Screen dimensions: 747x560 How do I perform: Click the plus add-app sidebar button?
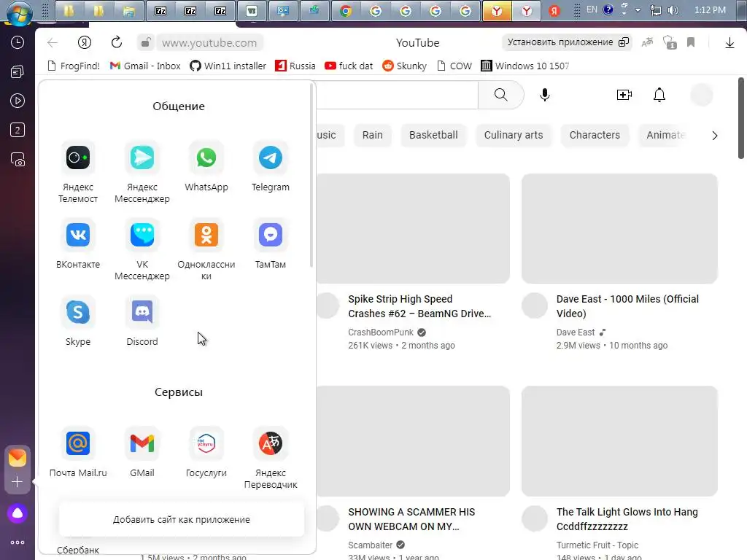(18, 482)
